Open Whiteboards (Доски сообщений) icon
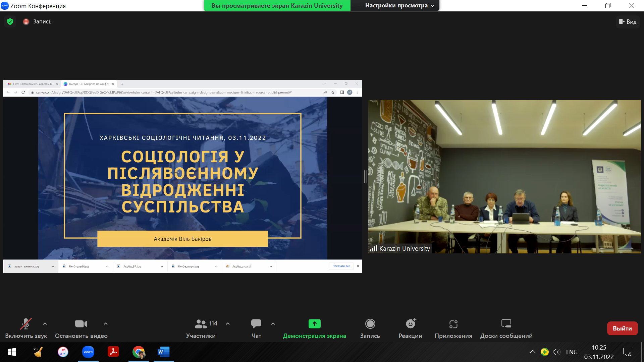This screenshot has height=362, width=644. pyautogui.click(x=506, y=324)
